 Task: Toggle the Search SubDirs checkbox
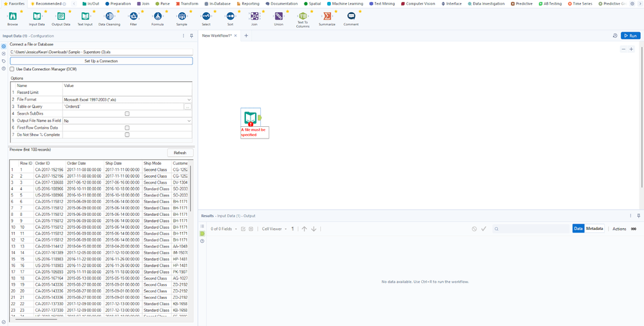[x=127, y=113]
